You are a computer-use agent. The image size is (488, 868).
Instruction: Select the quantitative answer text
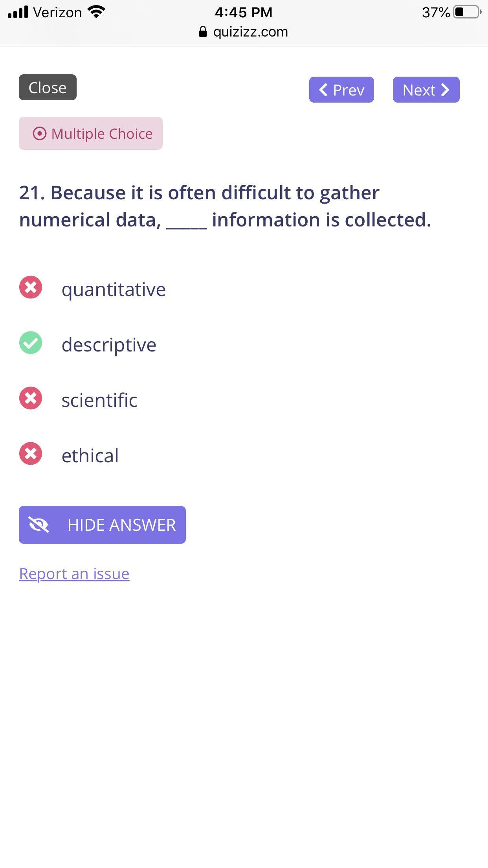pos(114,289)
